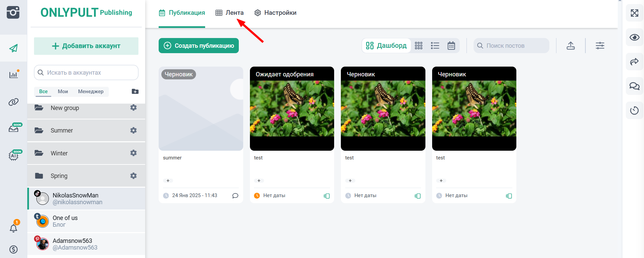Switch to calendar view icon

tap(451, 46)
